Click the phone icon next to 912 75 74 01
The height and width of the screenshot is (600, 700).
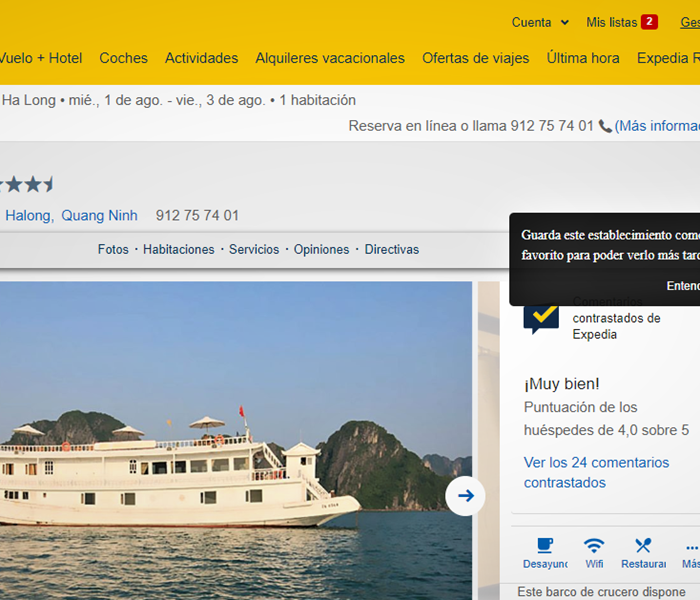tap(604, 126)
